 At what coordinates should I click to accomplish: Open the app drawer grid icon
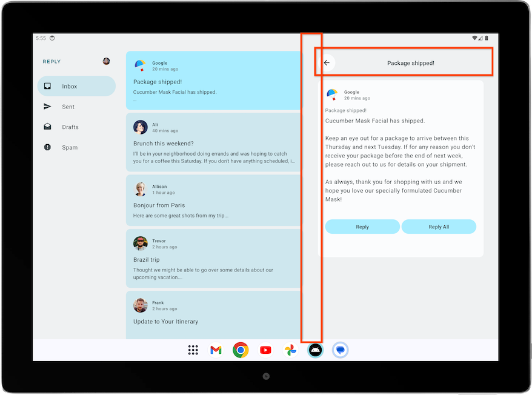[193, 350]
